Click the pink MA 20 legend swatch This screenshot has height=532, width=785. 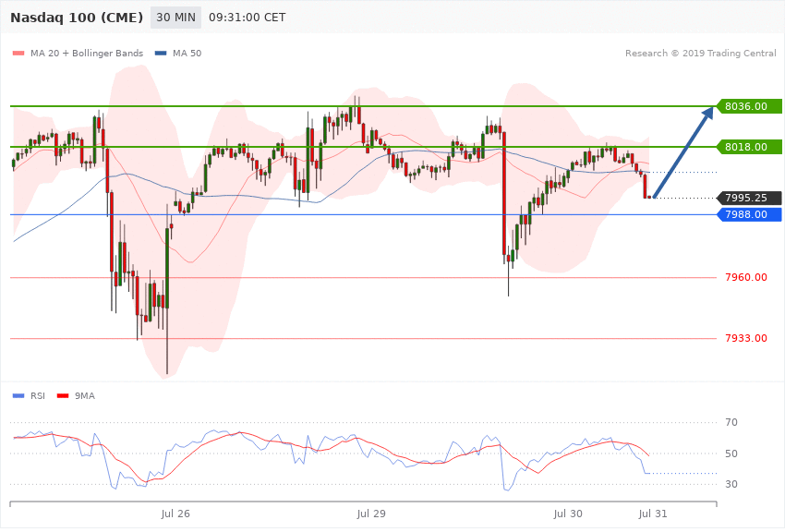pos(18,53)
